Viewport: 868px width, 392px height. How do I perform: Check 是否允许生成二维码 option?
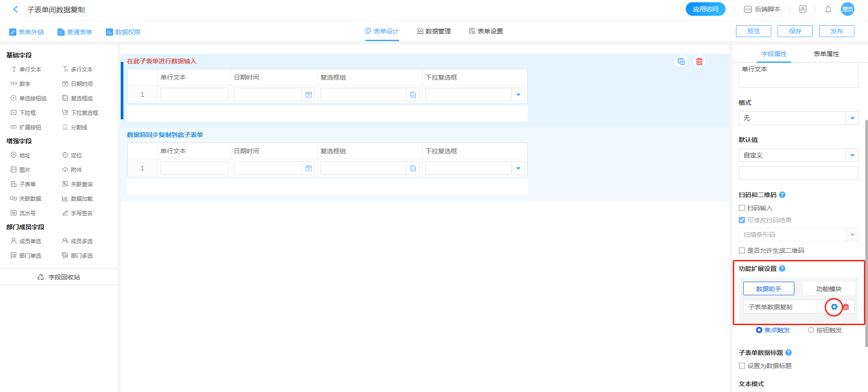coord(742,250)
